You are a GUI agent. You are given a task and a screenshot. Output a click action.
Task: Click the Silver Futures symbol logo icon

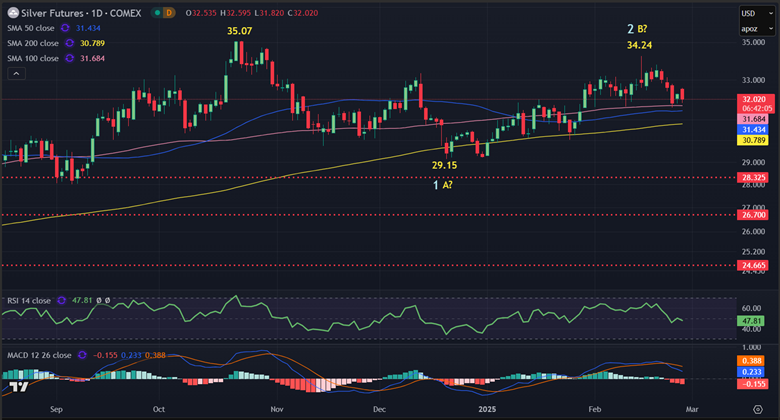point(13,13)
